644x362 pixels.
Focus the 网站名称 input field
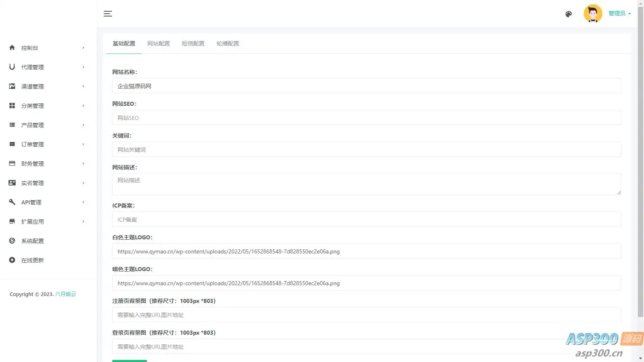tap(367, 86)
